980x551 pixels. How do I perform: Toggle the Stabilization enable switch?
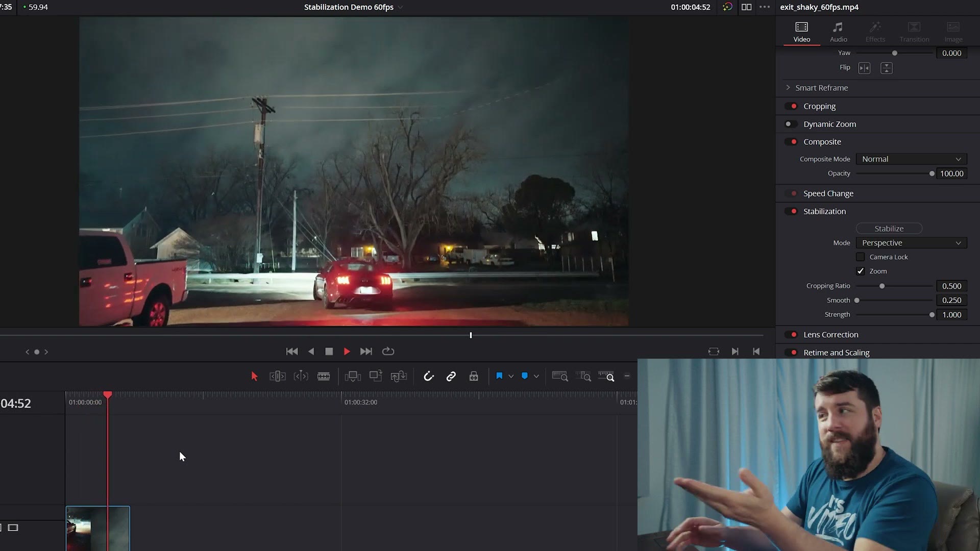tap(791, 211)
